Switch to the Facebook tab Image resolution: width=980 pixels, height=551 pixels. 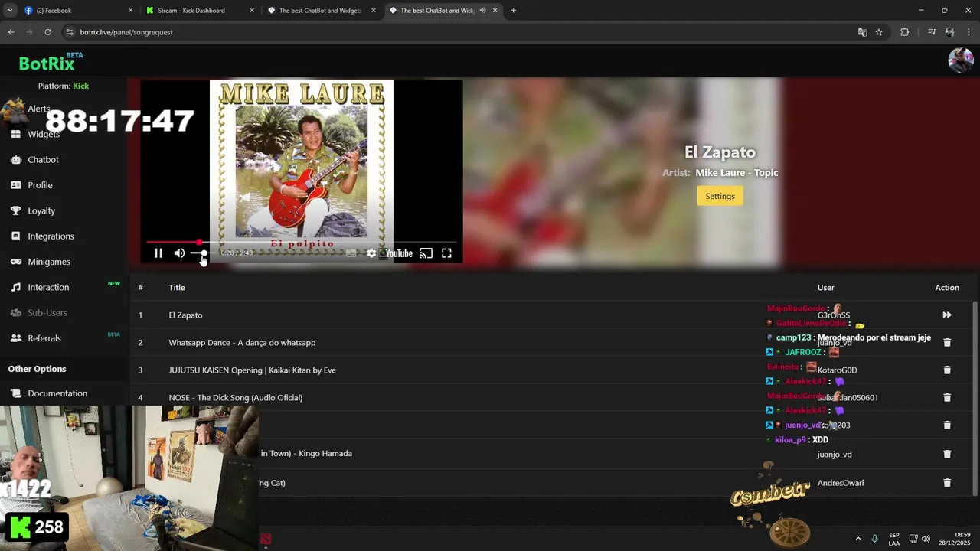pos(77,11)
